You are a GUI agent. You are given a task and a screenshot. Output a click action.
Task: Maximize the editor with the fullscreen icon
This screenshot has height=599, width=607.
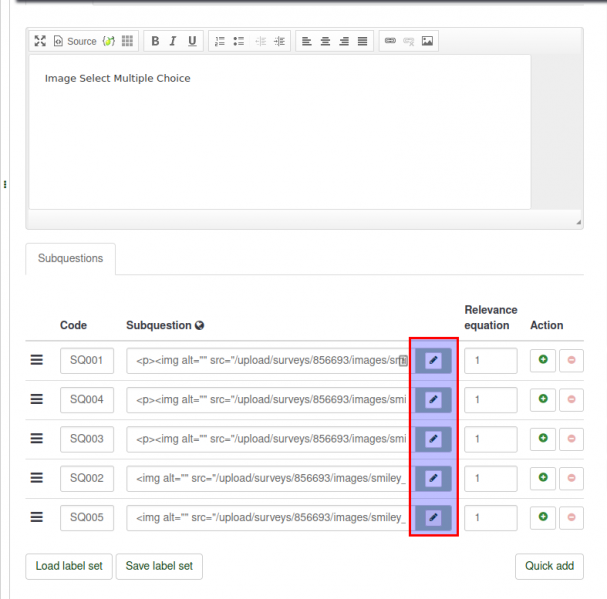40,41
